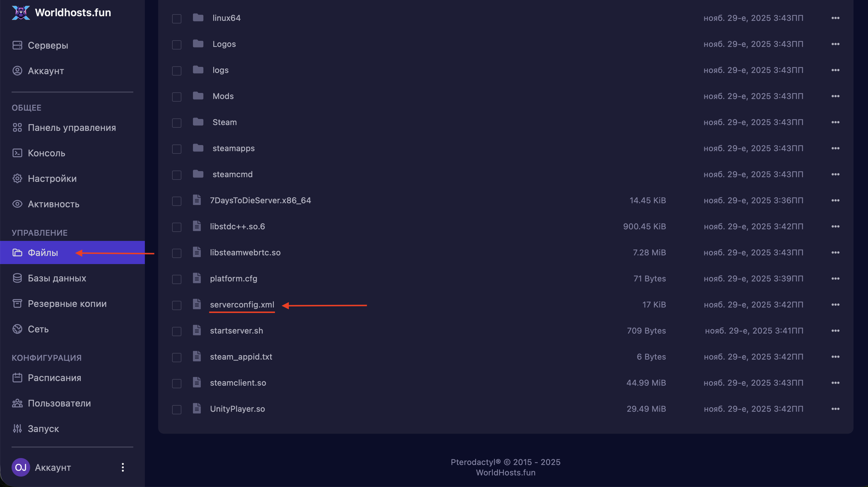Image resolution: width=868 pixels, height=487 pixels.
Task: Click the OJ account avatar
Action: coord(21,467)
